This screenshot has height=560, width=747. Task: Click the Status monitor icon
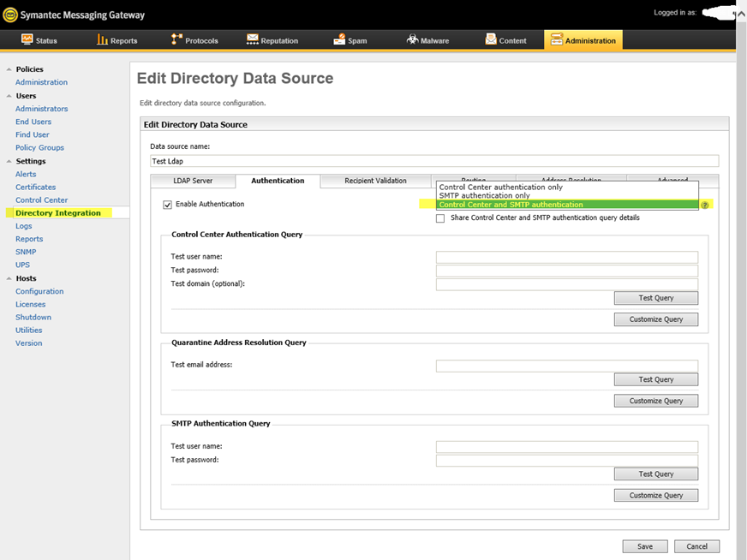(27, 39)
